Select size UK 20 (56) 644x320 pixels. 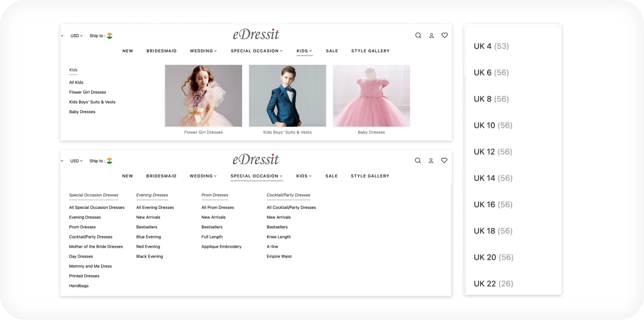[x=493, y=258]
